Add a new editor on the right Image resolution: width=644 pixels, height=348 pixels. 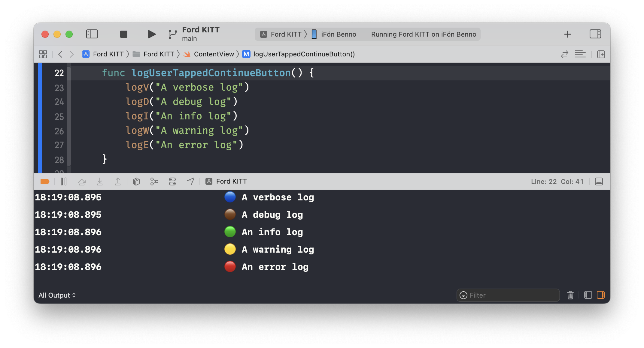(x=601, y=54)
